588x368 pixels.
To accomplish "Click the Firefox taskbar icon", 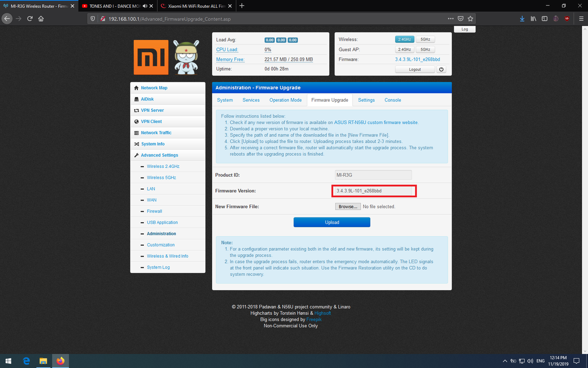I will (x=61, y=361).
